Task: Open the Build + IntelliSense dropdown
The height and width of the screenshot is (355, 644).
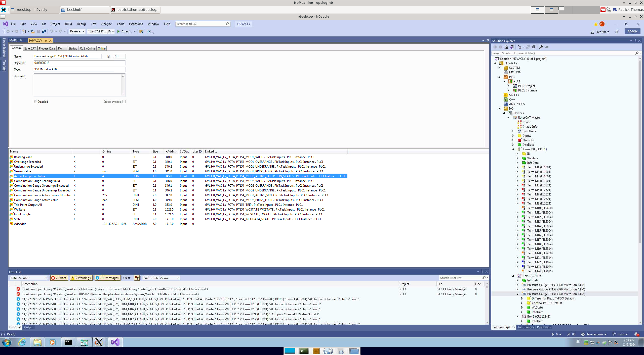Action: point(161,278)
